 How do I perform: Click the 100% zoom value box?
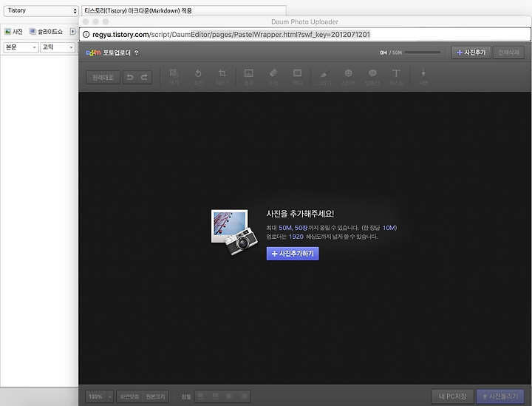click(x=95, y=396)
